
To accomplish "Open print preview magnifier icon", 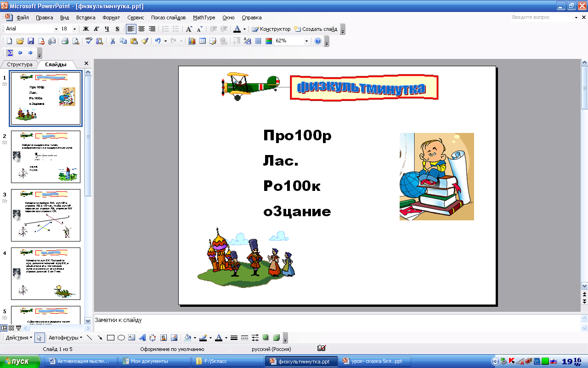I will point(75,41).
